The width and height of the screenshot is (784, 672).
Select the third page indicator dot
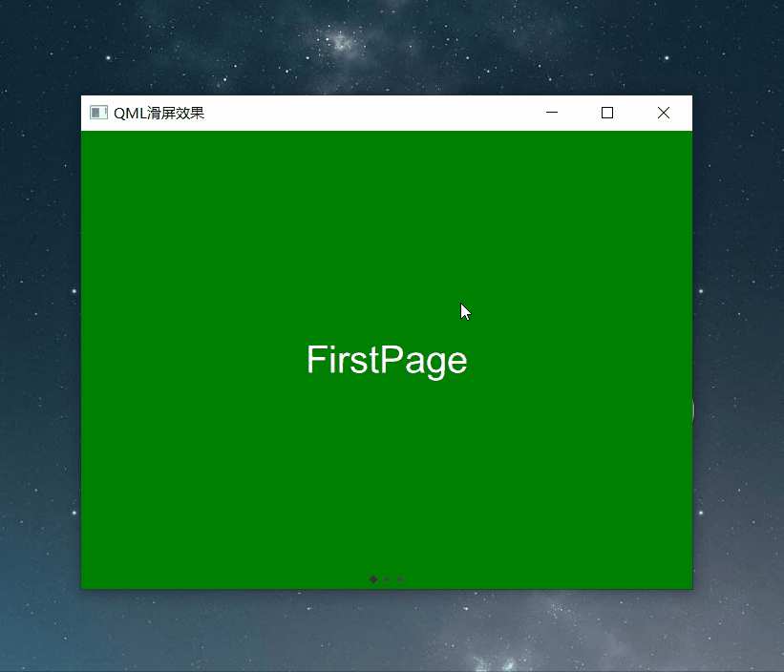(400, 579)
